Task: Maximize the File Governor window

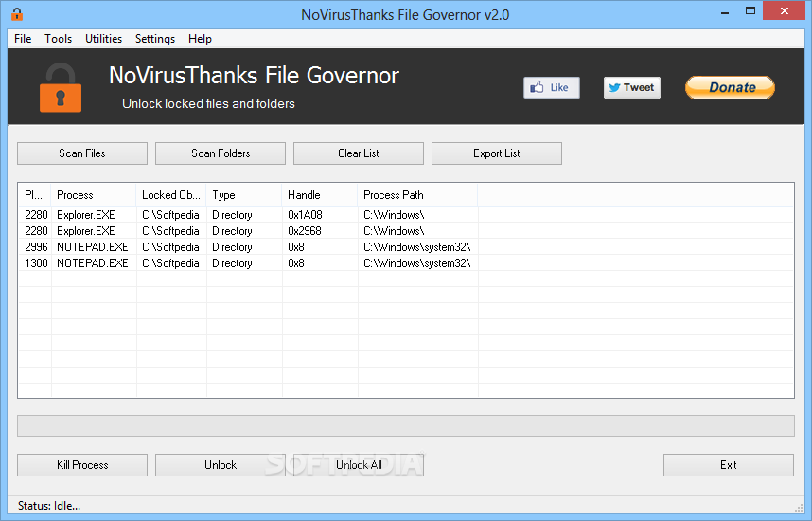Action: 750,11
